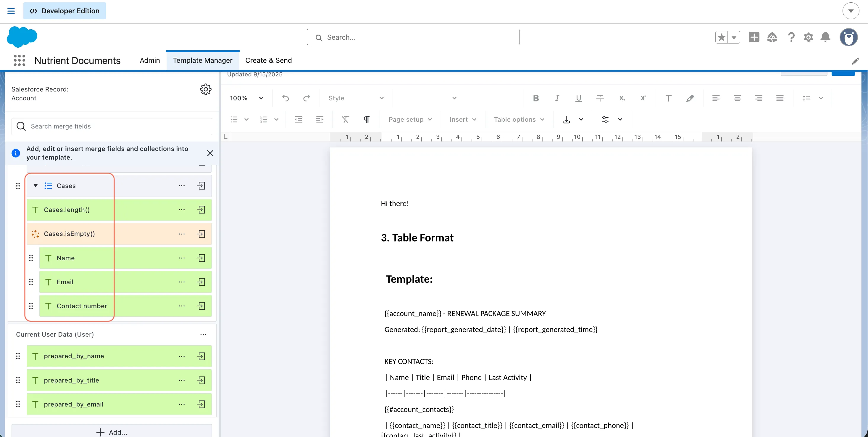Open the hamburger menu at top left
This screenshot has height=437, width=868.
point(11,11)
